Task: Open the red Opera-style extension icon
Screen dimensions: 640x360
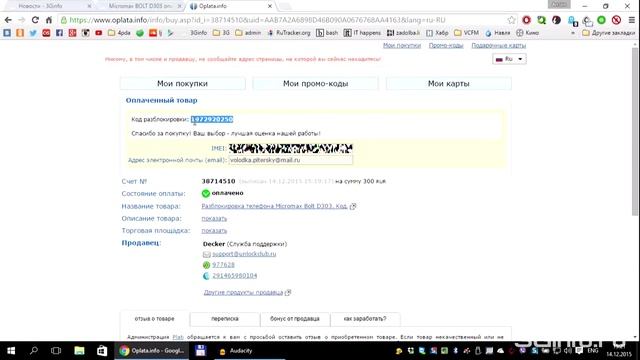Action: (527, 20)
